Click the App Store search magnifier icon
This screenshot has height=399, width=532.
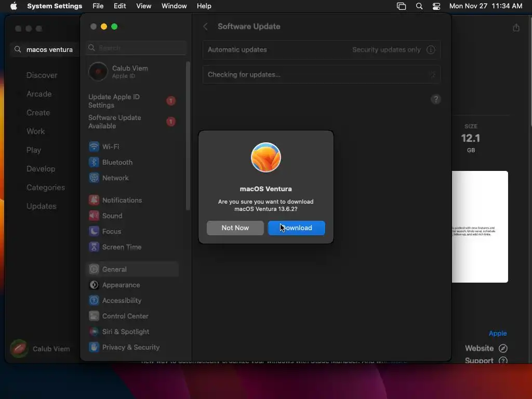[18, 49]
